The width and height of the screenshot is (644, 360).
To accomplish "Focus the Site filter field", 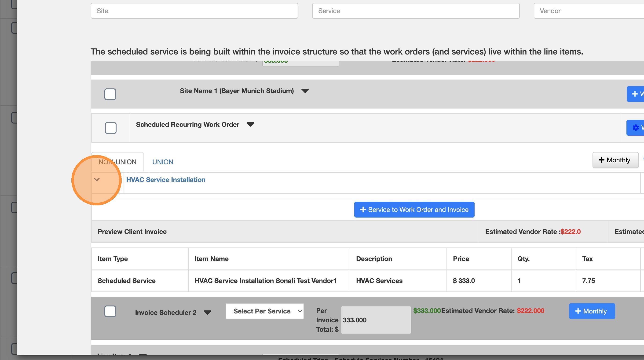I will click(194, 11).
